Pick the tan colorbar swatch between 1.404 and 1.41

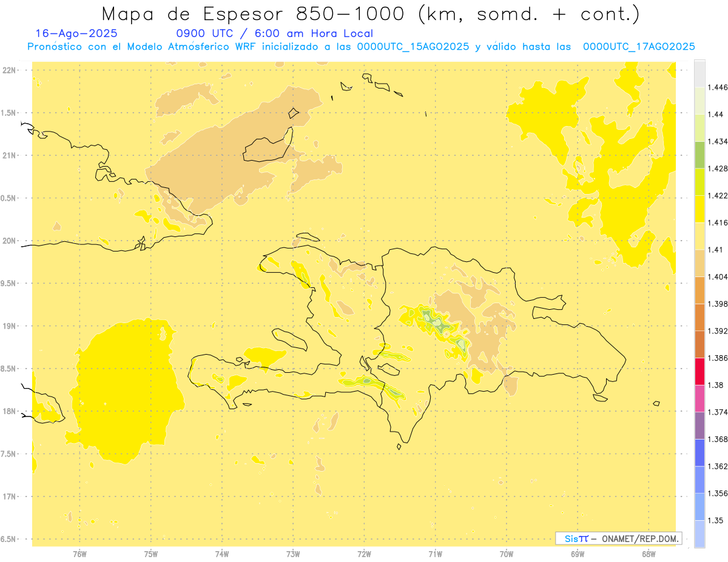[x=699, y=263]
